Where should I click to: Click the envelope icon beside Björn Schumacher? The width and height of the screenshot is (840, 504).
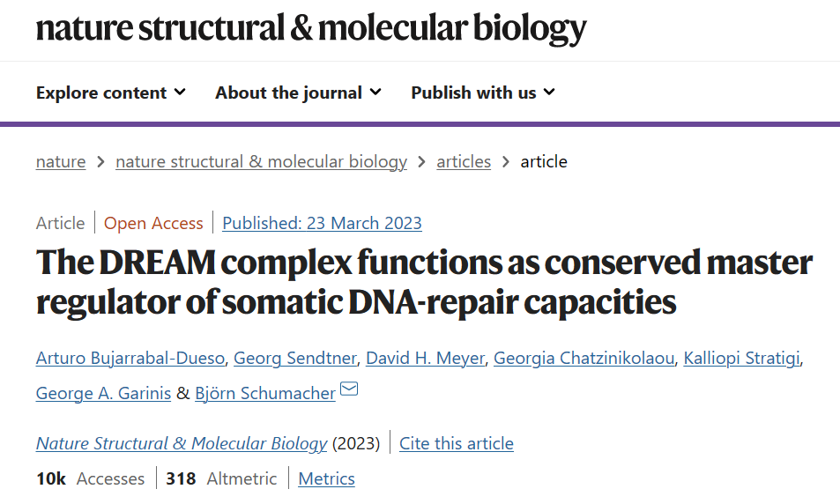click(349, 389)
